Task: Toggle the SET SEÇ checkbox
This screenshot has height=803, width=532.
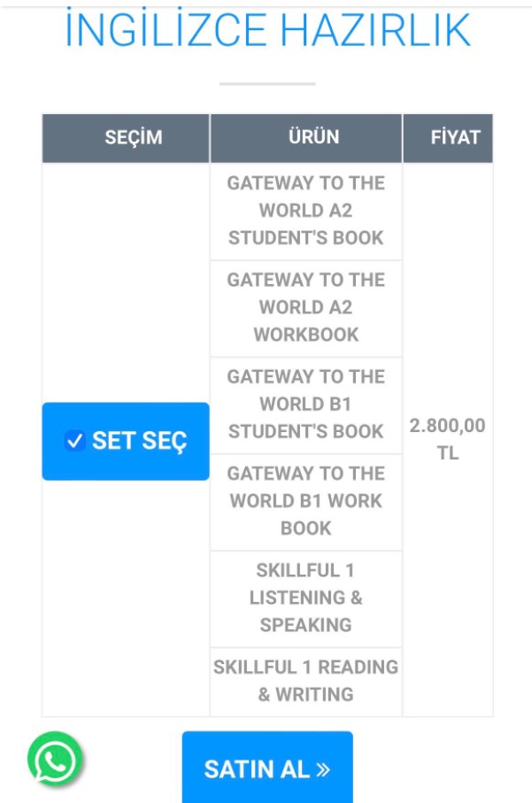Action: pyautogui.click(x=75, y=441)
